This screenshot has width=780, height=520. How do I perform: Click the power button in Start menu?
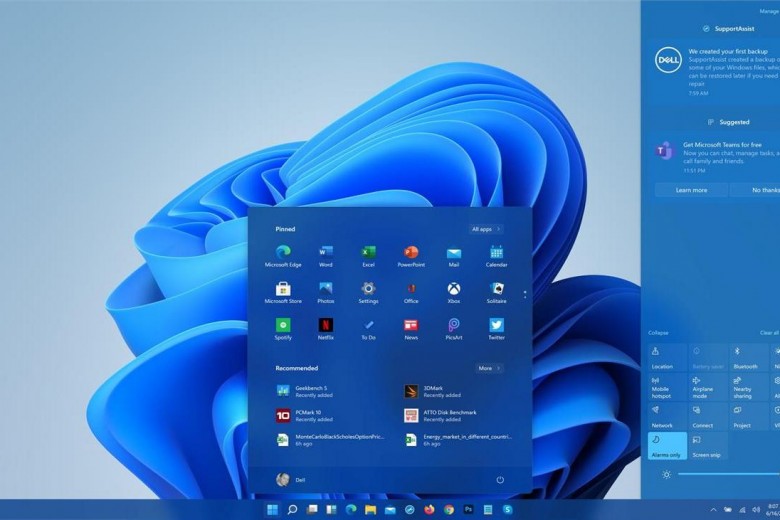click(x=500, y=480)
